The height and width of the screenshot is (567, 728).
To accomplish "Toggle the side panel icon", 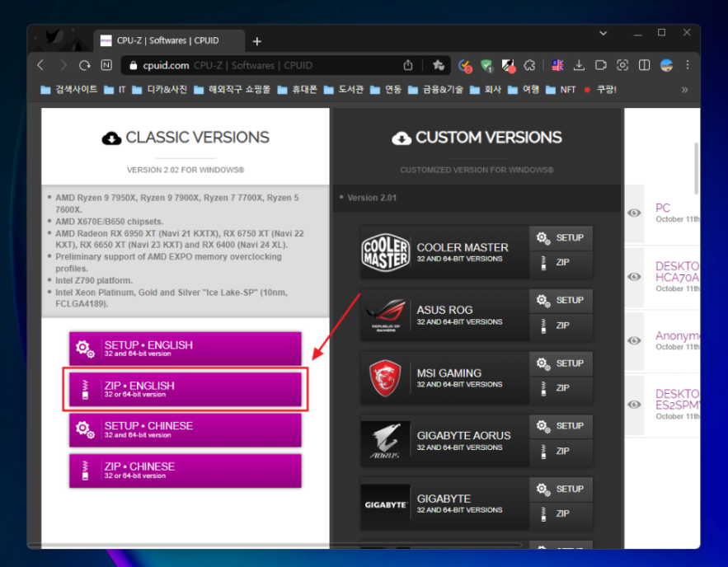I will [x=645, y=65].
